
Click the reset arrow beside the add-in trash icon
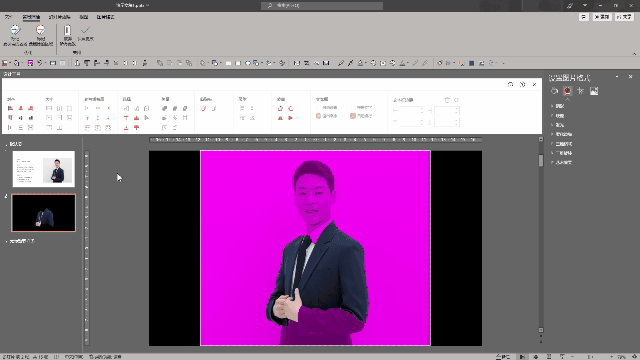[x=456, y=100]
